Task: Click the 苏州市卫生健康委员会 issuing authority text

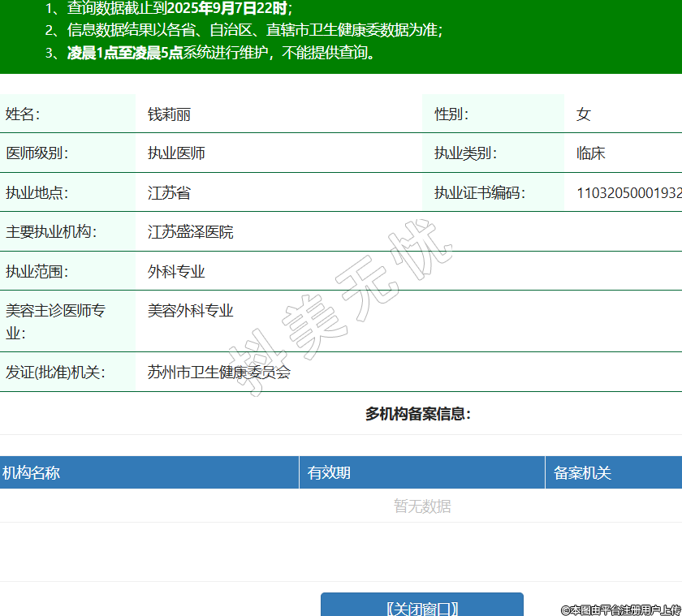Action: (218, 373)
